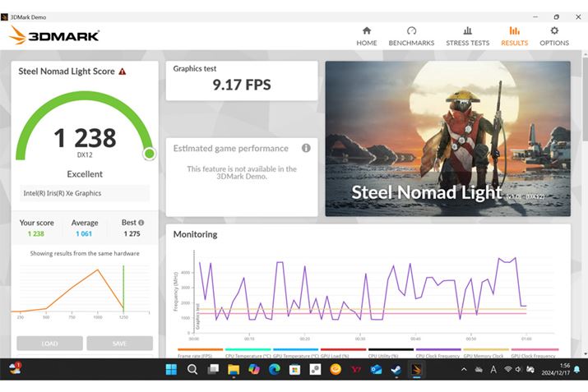The height and width of the screenshot is (392, 588).
Task: Toggle CPU Temperature legend series
Action: (x=248, y=356)
